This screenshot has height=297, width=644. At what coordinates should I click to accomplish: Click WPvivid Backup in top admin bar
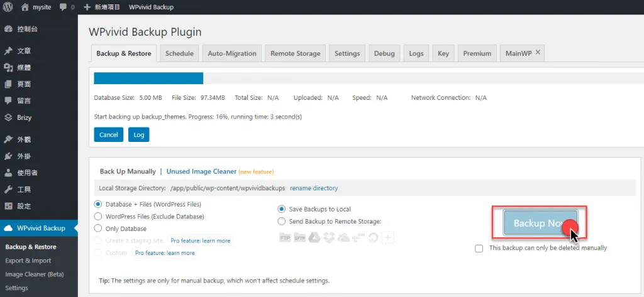[151, 7]
